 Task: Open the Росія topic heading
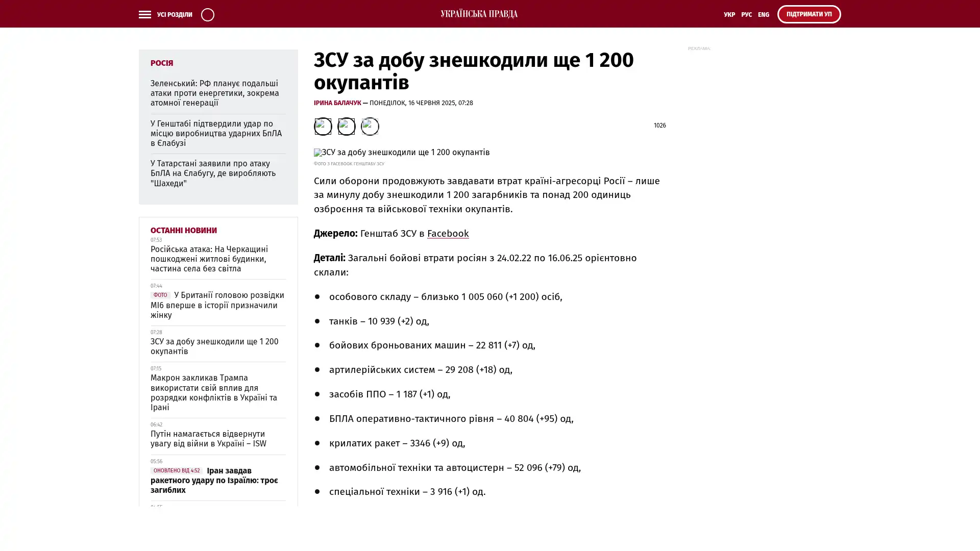162,63
